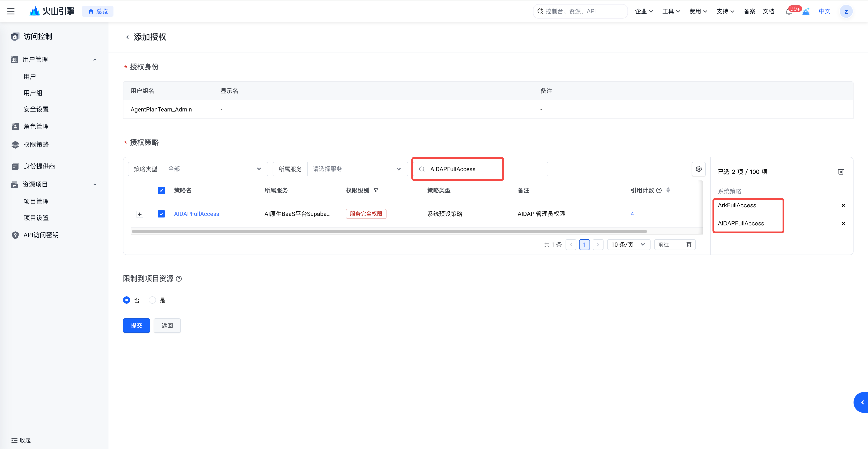This screenshot has width=868, height=449.
Task: Expand the floating side panel arrow
Action: pyautogui.click(x=861, y=402)
